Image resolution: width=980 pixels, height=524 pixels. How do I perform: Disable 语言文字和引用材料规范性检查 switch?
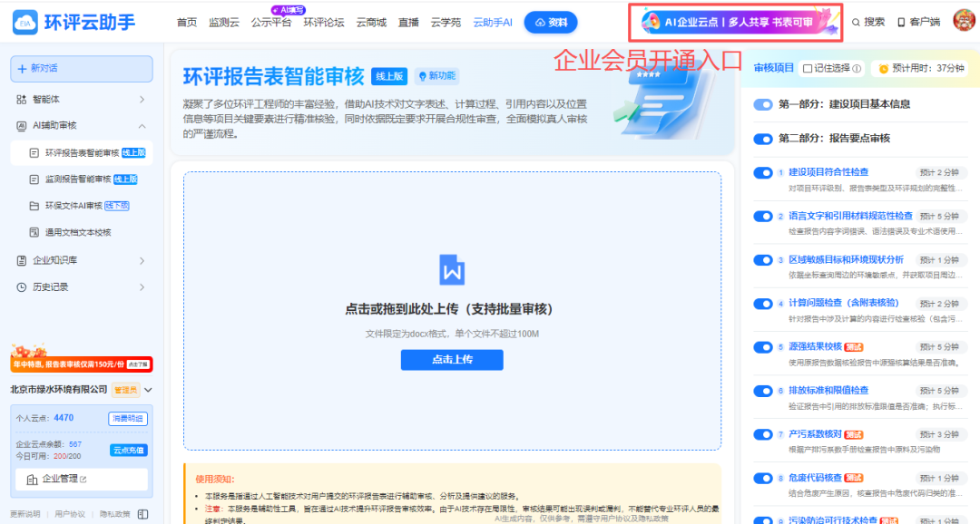coord(763,217)
